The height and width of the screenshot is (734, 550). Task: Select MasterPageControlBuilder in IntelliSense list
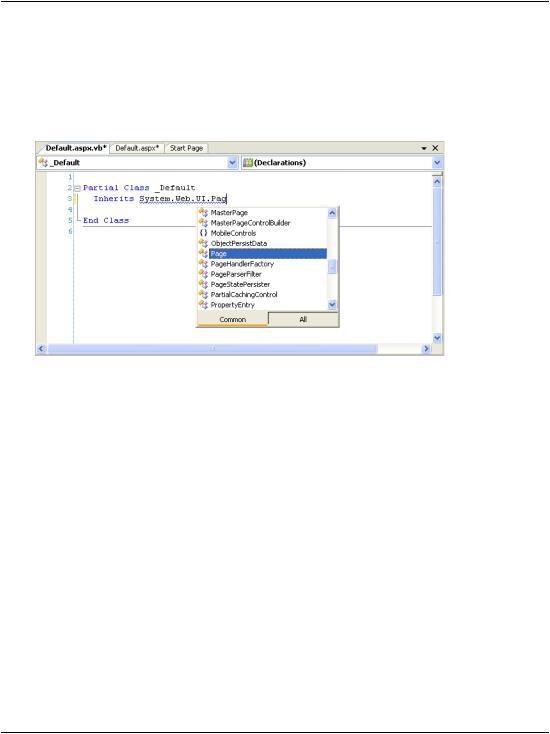[250, 223]
